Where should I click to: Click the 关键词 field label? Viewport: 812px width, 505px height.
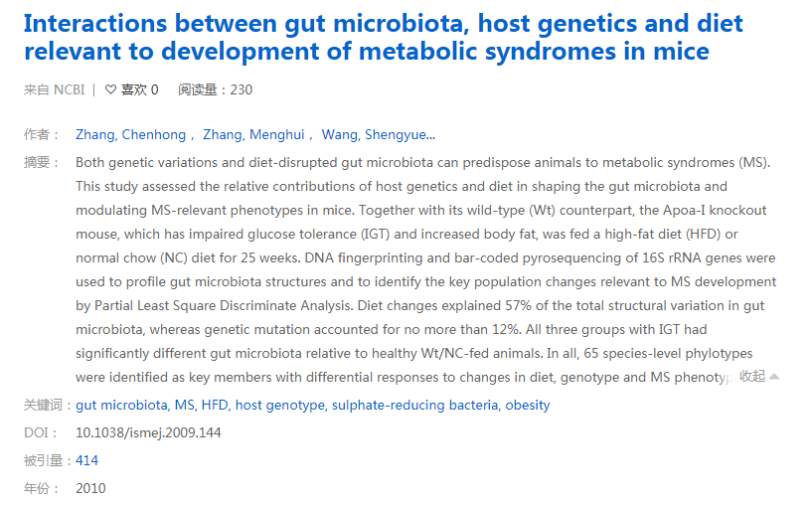tap(46, 406)
